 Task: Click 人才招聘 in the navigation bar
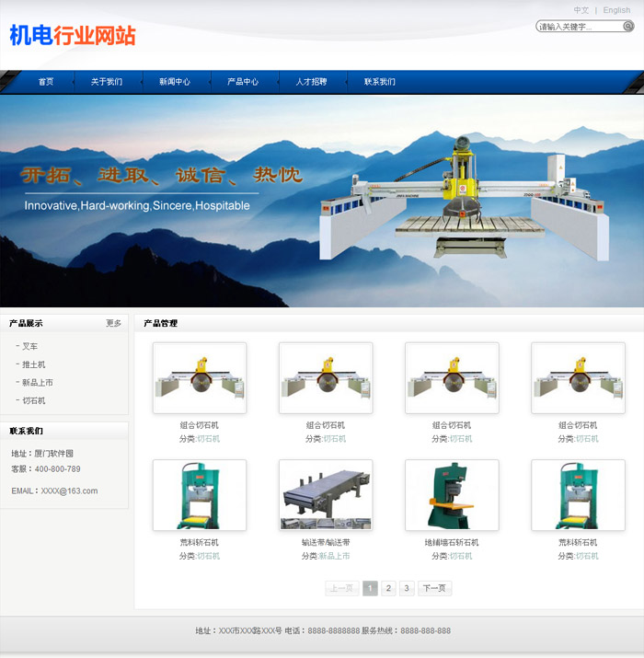(311, 82)
